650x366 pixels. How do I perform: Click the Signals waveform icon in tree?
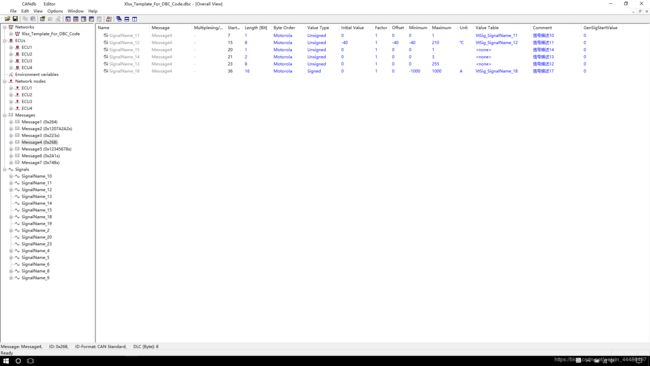coord(11,169)
